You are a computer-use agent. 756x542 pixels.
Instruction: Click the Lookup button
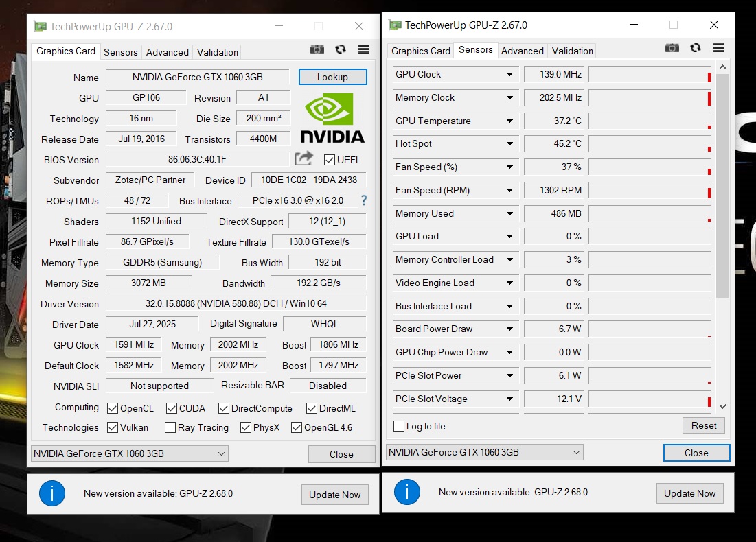(332, 77)
